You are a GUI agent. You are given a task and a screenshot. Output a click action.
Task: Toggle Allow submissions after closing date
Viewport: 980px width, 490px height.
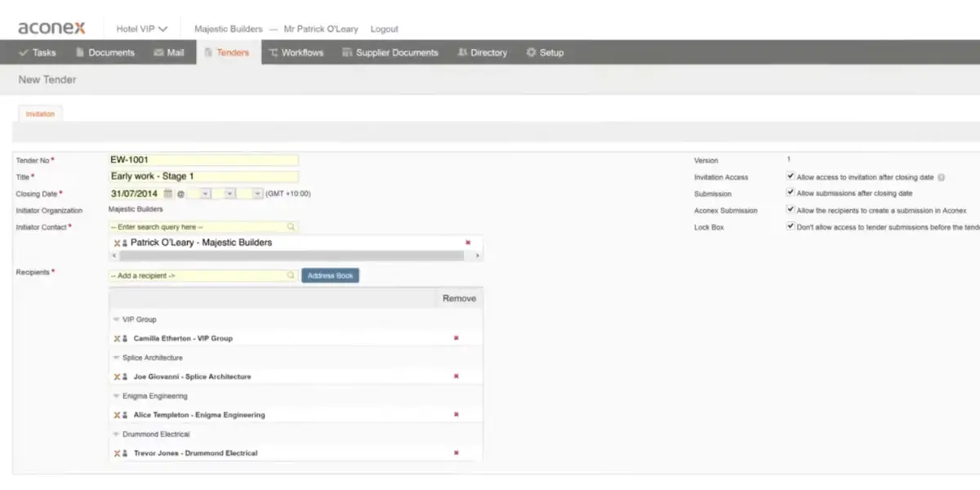click(791, 193)
